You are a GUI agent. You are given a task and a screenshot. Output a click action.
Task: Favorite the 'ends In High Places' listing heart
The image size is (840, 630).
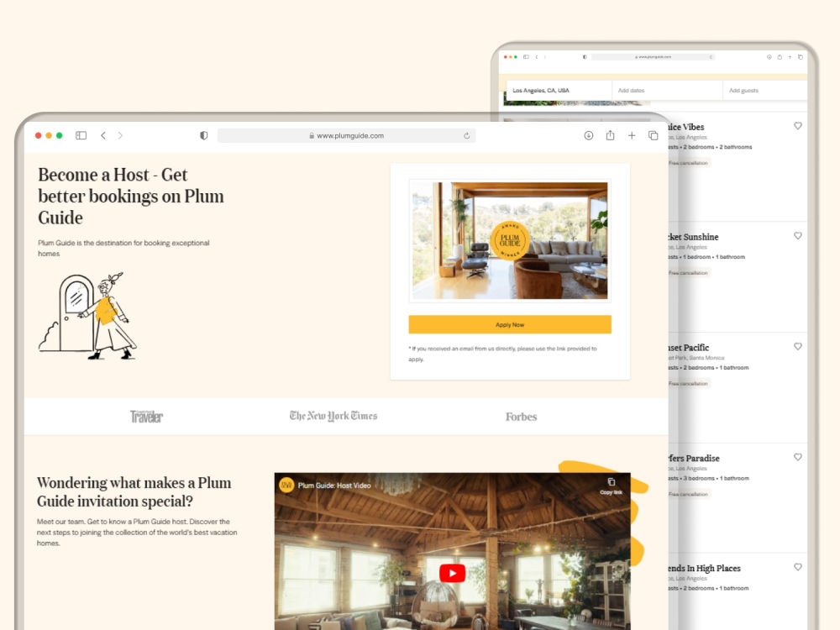pyautogui.click(x=798, y=567)
